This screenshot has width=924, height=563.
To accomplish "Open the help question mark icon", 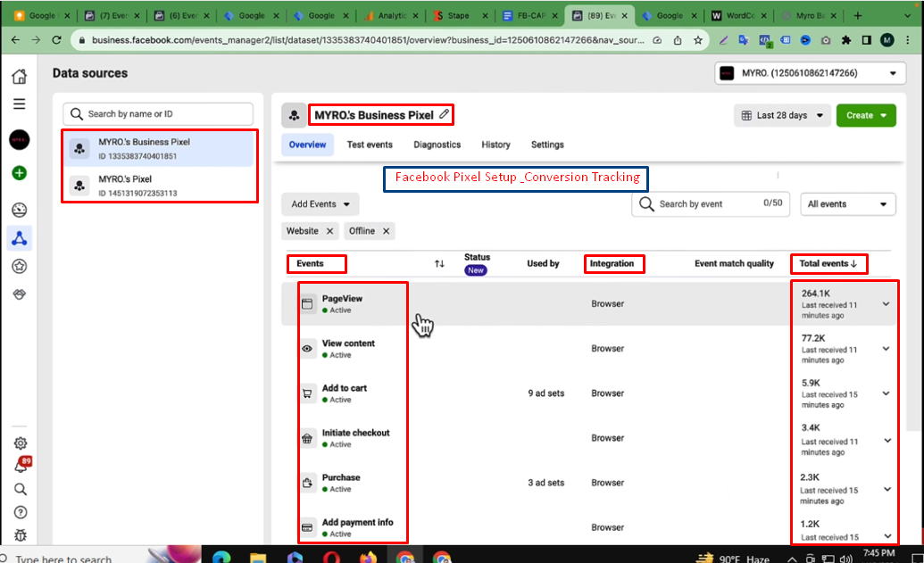I will (20, 512).
